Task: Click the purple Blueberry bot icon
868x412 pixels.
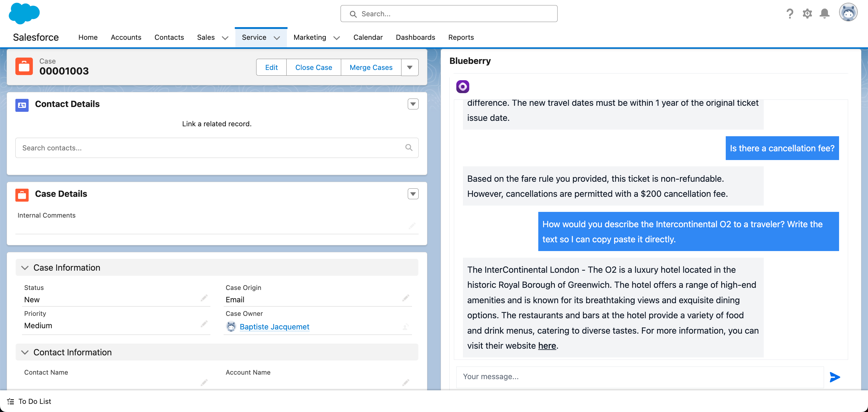Action: click(463, 86)
